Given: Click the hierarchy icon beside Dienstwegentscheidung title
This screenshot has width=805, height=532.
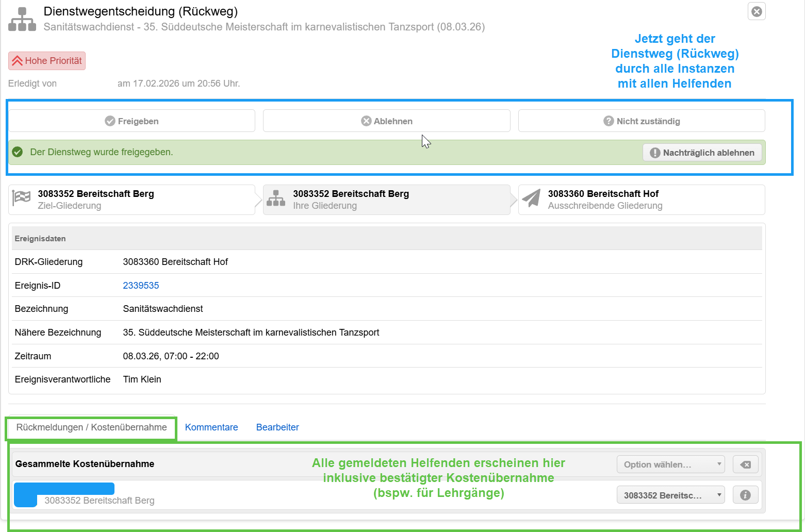Looking at the screenshot, I should point(22,19).
